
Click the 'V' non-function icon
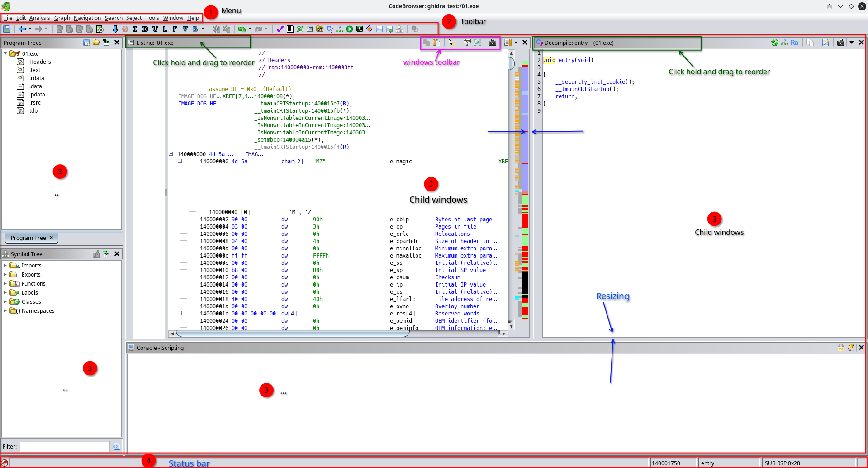pos(185,29)
